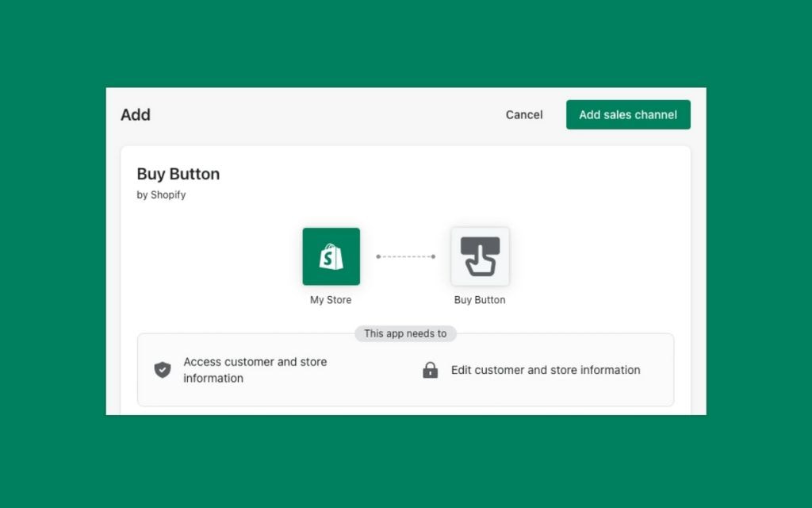Click the "Buy Button" label under the icon
812x508 pixels.
pos(480,300)
